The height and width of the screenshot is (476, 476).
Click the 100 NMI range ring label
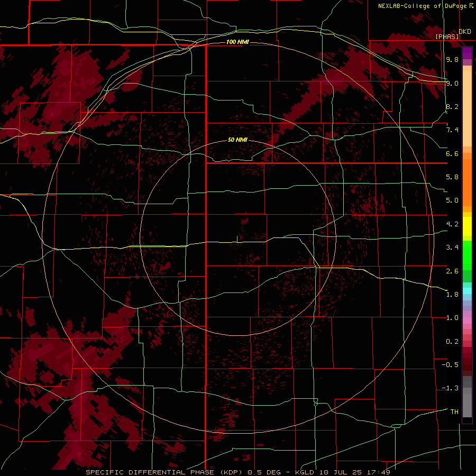[237, 42]
